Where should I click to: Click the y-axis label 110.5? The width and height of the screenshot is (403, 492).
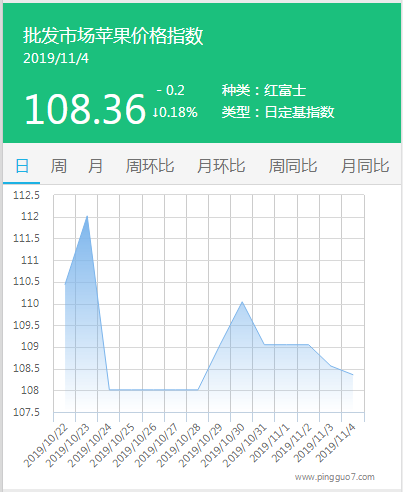point(26,282)
